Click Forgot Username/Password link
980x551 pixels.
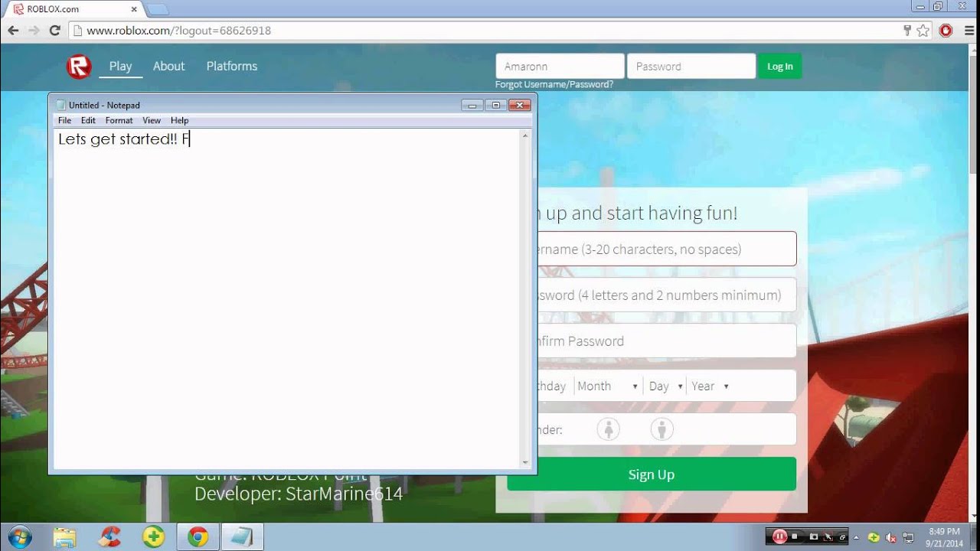[554, 84]
